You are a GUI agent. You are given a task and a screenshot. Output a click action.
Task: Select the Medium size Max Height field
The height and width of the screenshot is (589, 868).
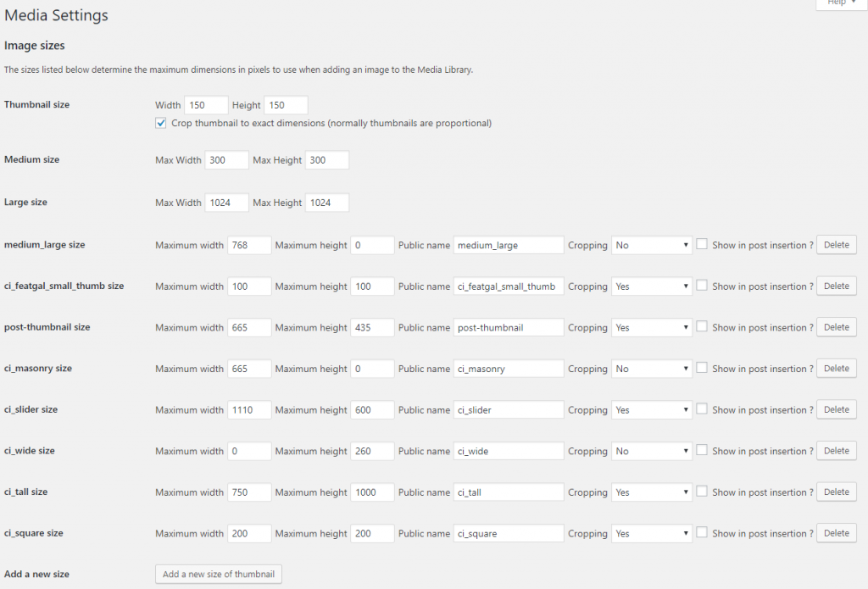(x=326, y=159)
